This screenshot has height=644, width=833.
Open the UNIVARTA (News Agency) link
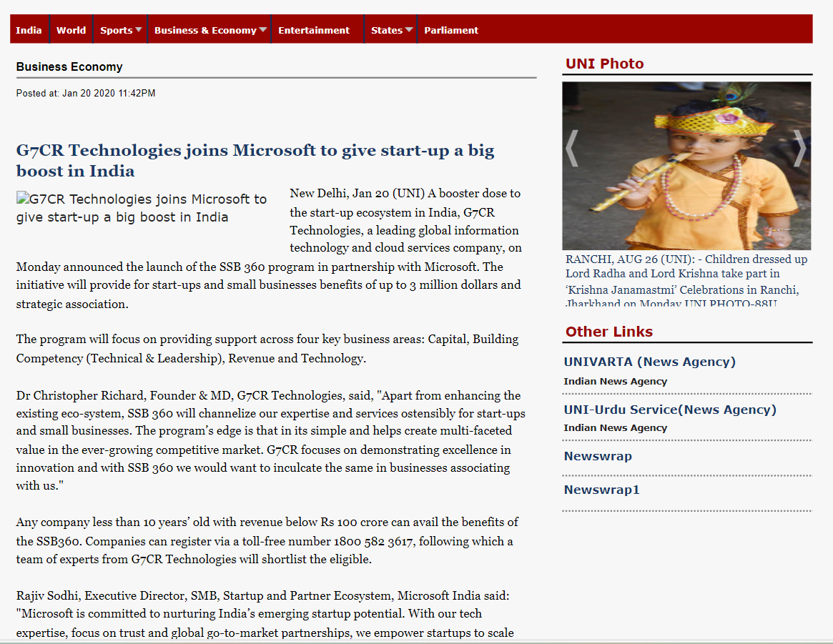[x=649, y=362]
